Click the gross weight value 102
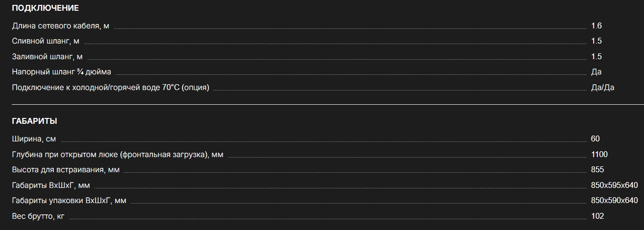 [597, 216]
